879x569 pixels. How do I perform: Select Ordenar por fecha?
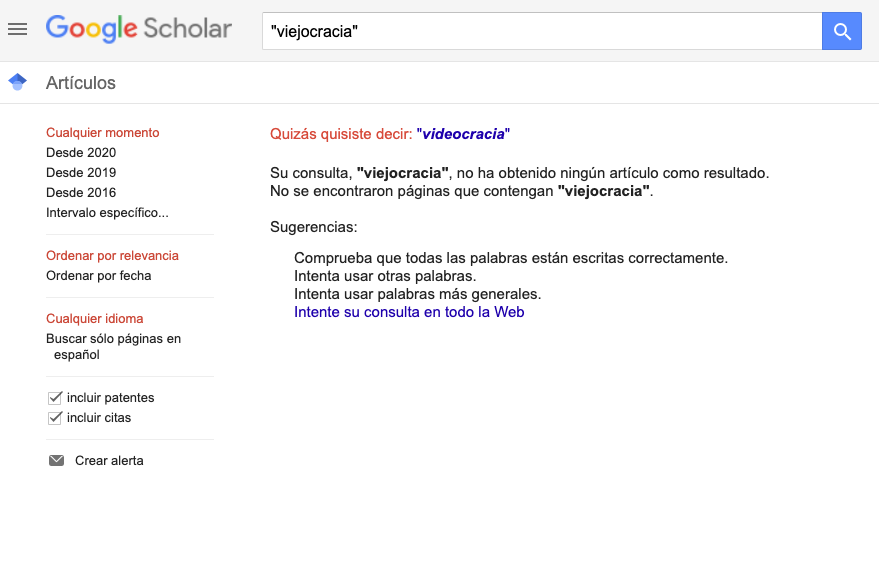click(x=99, y=275)
